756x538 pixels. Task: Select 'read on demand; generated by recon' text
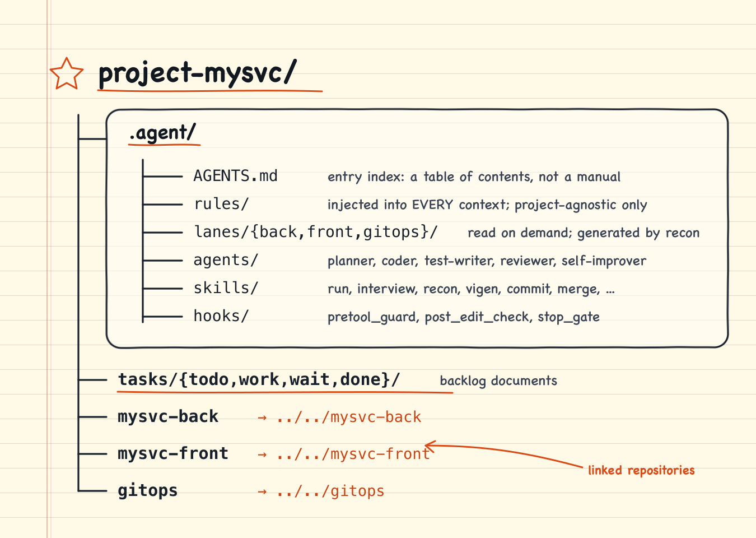pos(584,233)
